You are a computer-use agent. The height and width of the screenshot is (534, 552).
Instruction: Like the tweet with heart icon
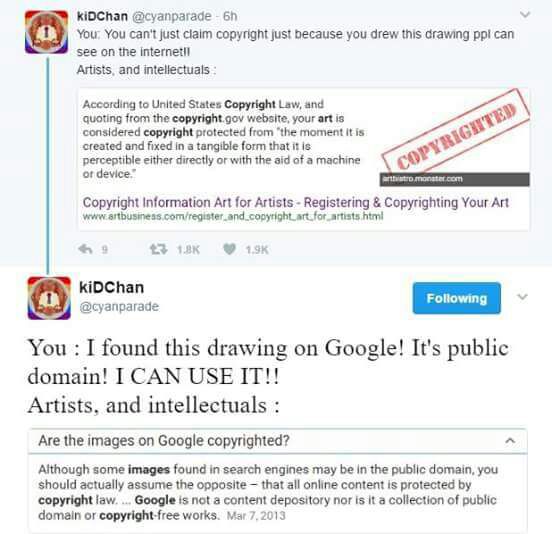tap(230, 249)
